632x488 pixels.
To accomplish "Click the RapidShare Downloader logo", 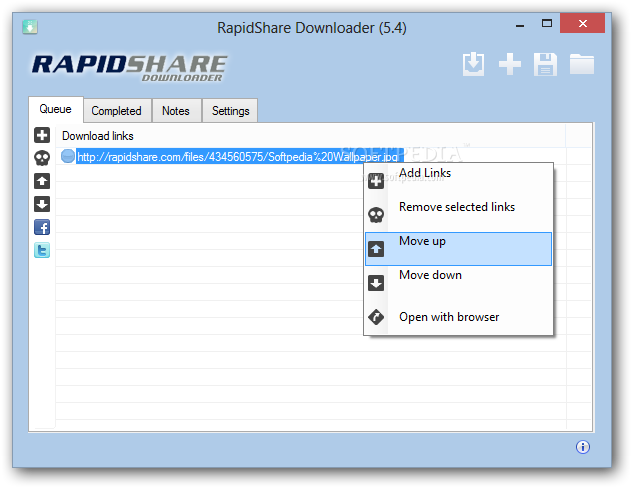I will coord(130,68).
